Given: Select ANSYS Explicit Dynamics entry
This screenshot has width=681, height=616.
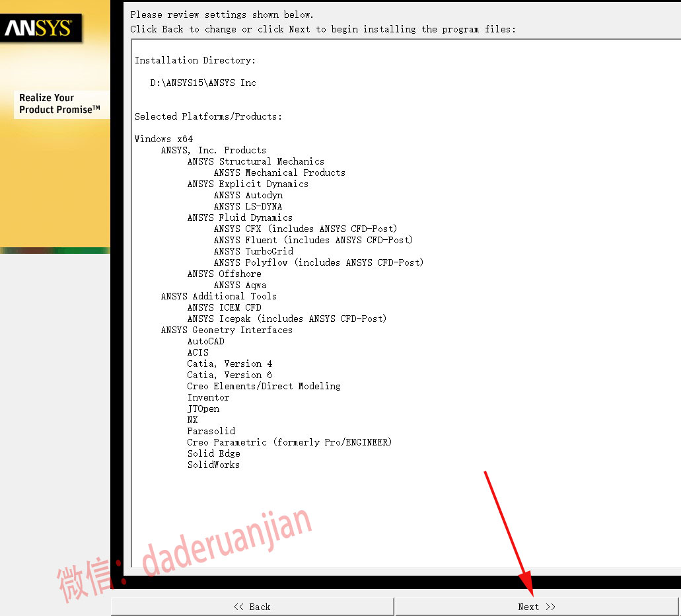Looking at the screenshot, I should (x=248, y=184).
